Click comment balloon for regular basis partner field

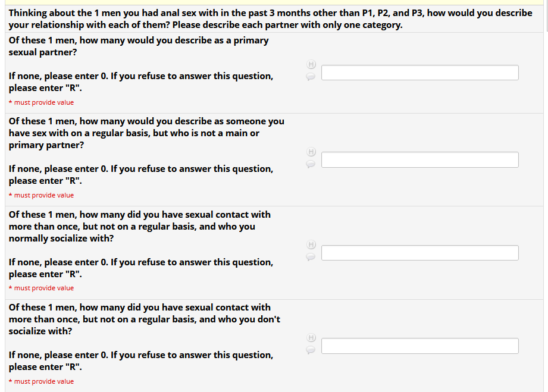click(310, 164)
